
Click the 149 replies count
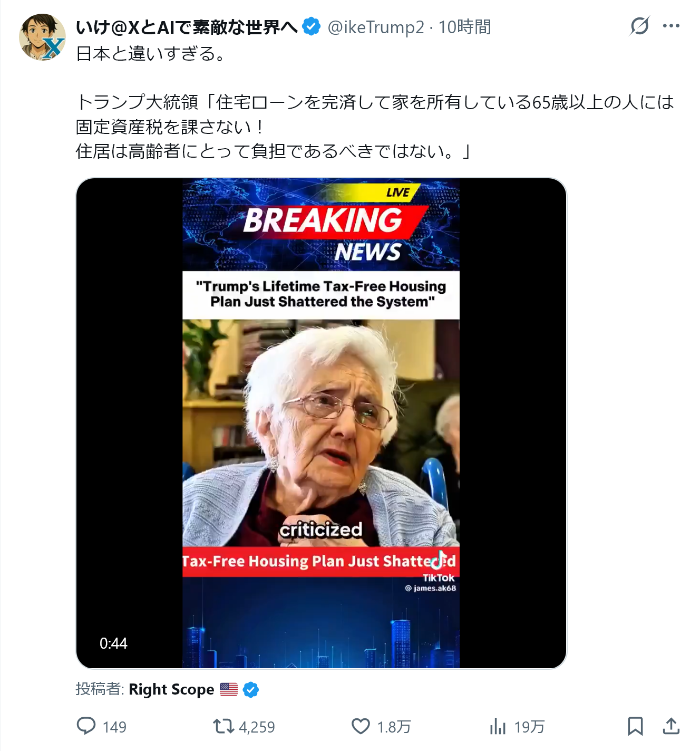pos(114,727)
